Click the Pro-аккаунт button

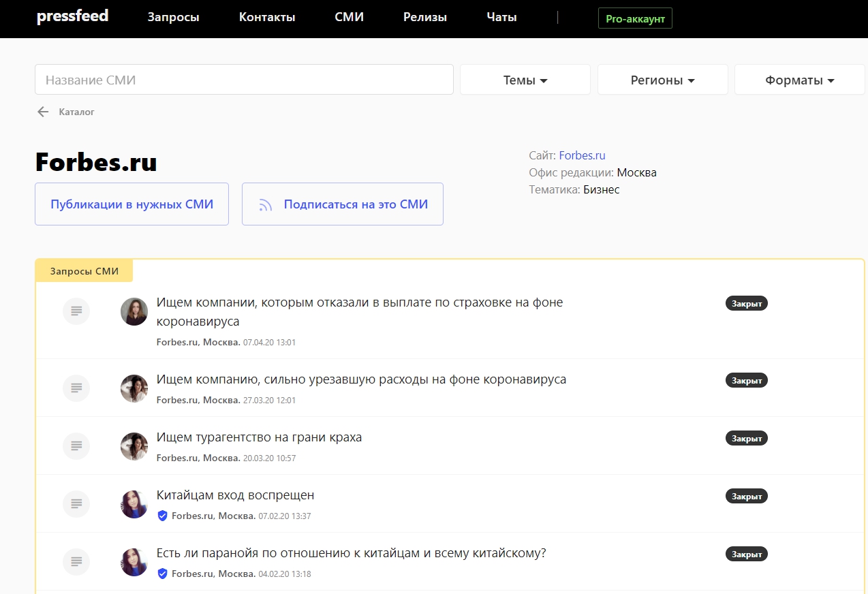(x=634, y=19)
